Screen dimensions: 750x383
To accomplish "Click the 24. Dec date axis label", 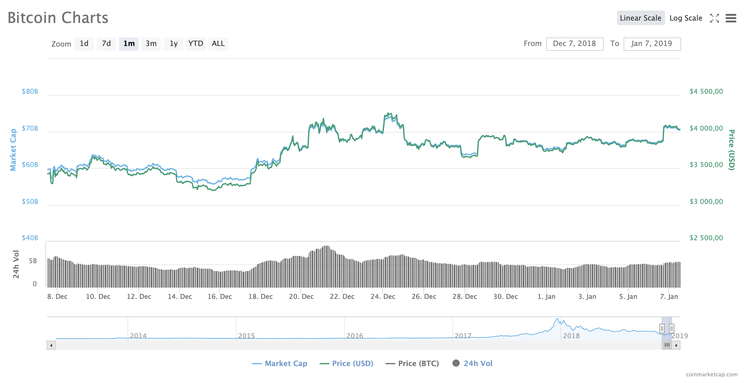I will (x=383, y=296).
